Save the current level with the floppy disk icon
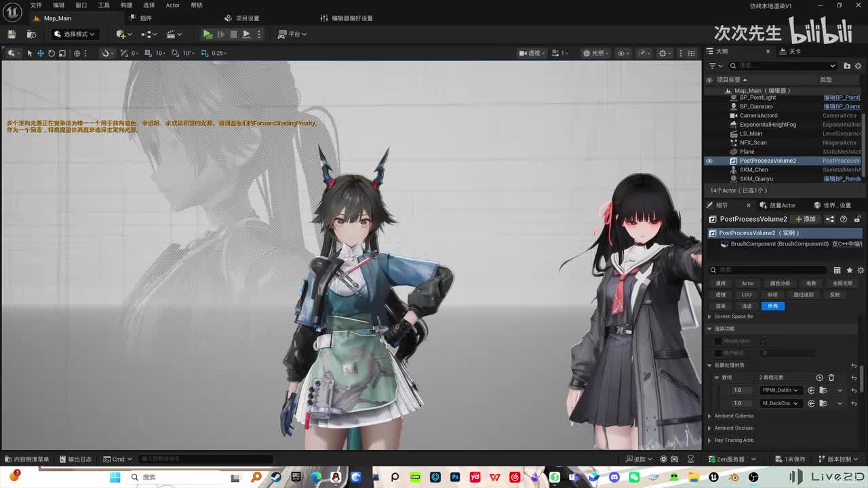This screenshot has height=488, width=868. click(x=12, y=34)
